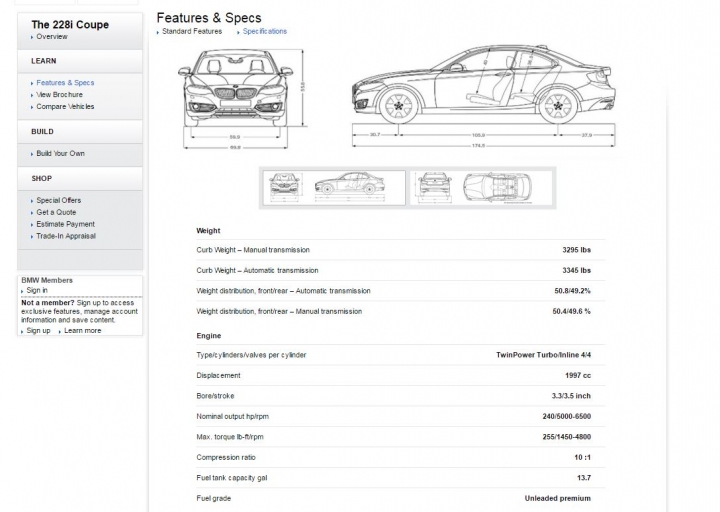Switch to the Standard Features tab
The height and width of the screenshot is (512, 720).
191,31
